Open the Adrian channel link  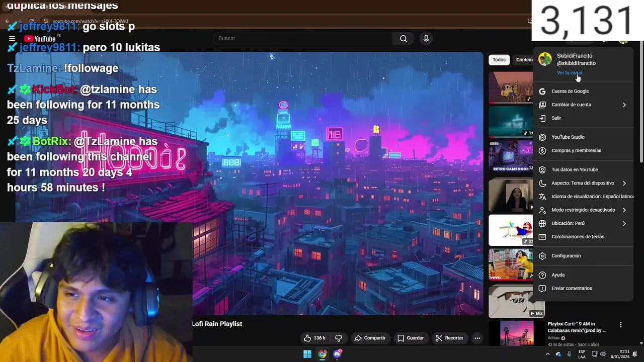pos(553,338)
